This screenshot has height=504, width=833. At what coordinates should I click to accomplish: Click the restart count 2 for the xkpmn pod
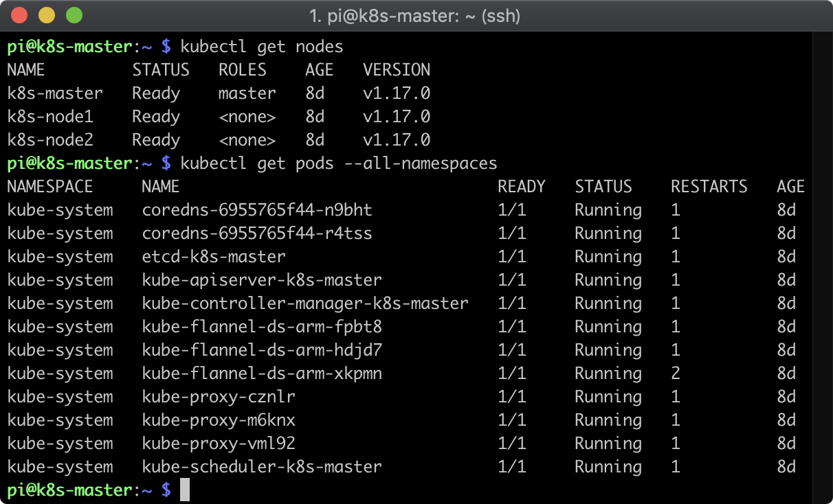tap(676, 374)
